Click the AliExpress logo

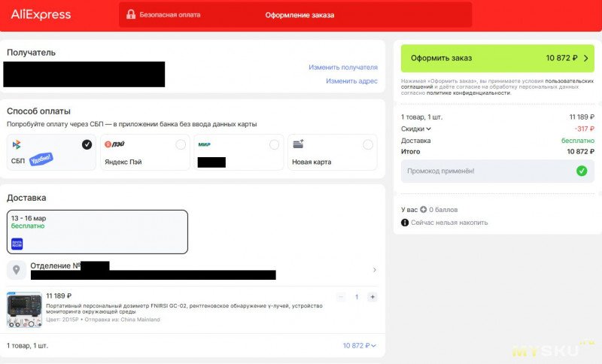click(41, 14)
